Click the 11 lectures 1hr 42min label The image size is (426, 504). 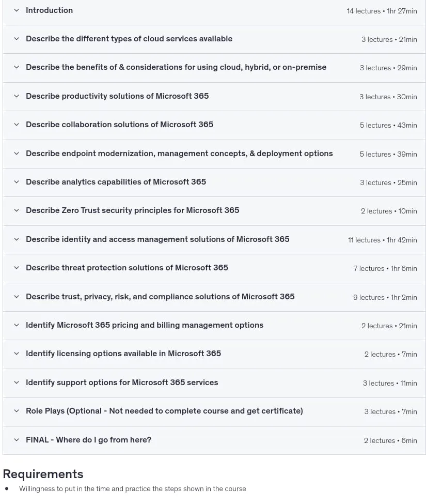click(x=382, y=240)
